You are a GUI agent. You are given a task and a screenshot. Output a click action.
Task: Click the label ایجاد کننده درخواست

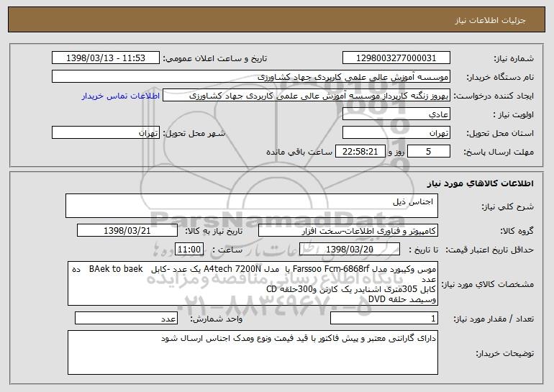point(494,96)
